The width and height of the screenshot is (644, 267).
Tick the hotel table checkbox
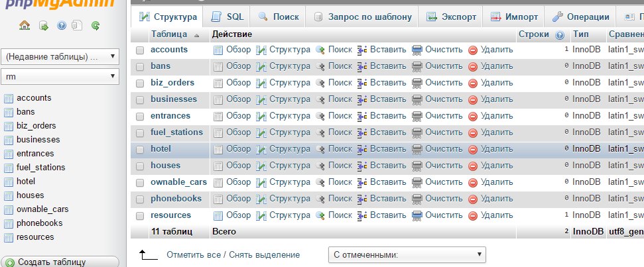[140, 149]
